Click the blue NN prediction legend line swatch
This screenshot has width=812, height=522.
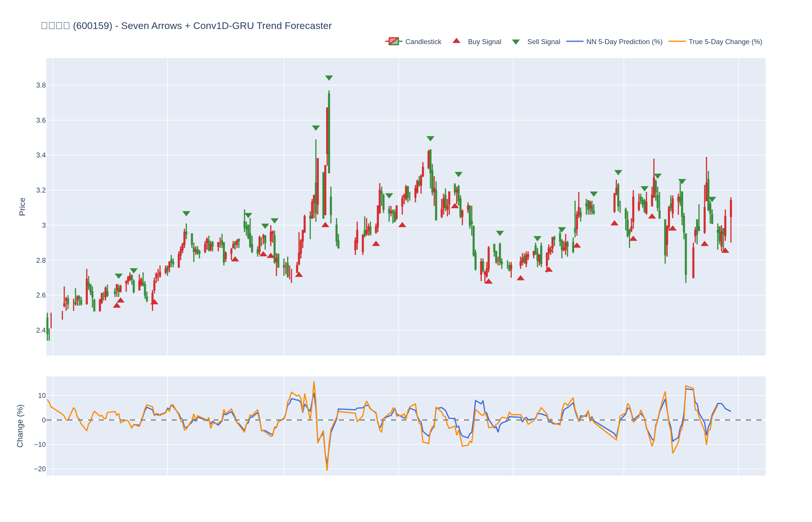tap(575, 42)
